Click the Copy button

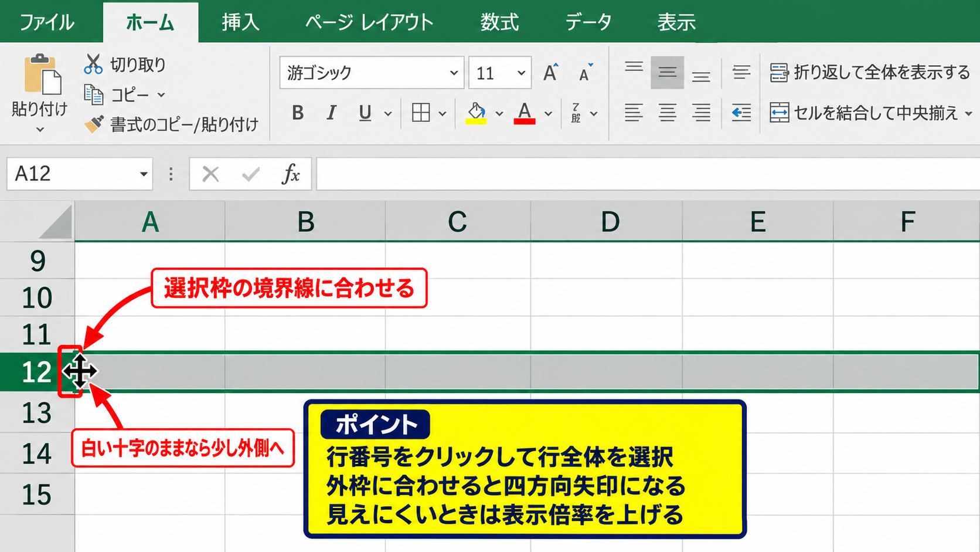[117, 94]
